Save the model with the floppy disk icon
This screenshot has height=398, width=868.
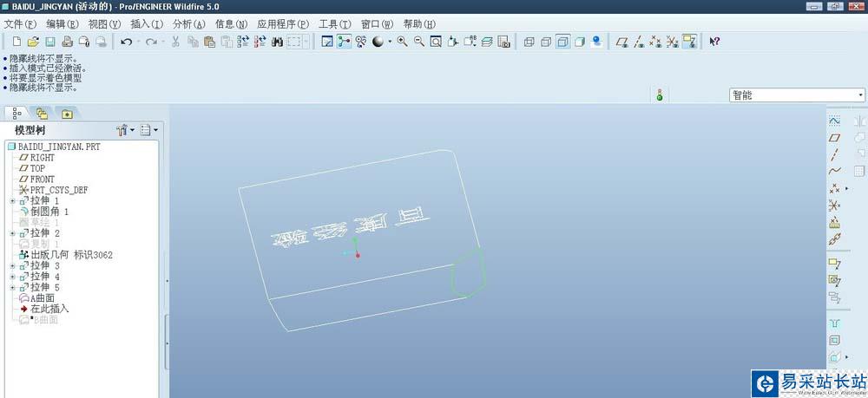pos(49,42)
